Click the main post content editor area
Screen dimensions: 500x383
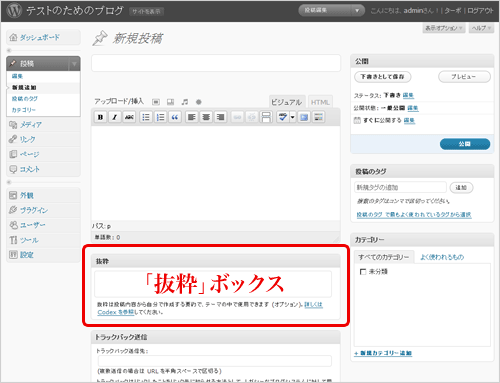click(216, 173)
